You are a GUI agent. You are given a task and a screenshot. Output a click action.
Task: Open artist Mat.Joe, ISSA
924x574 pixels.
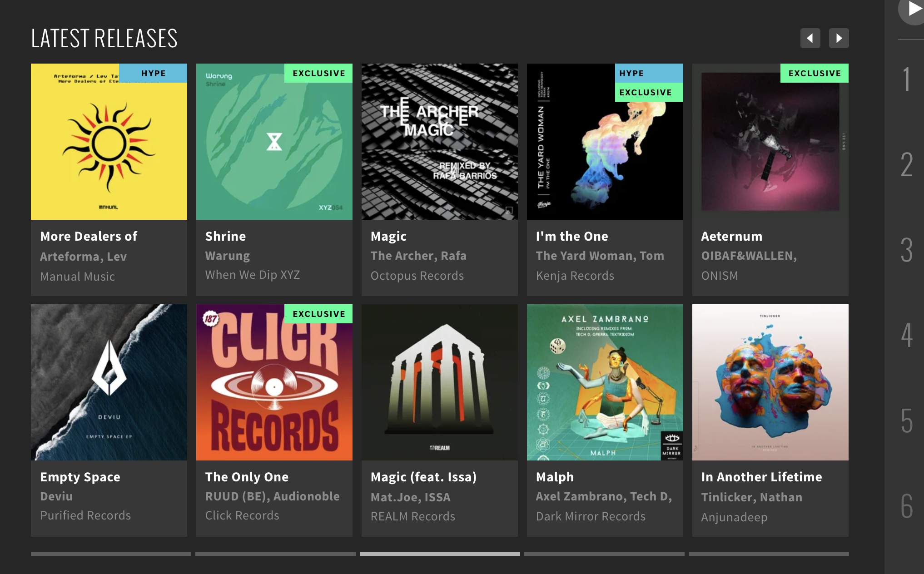(411, 497)
